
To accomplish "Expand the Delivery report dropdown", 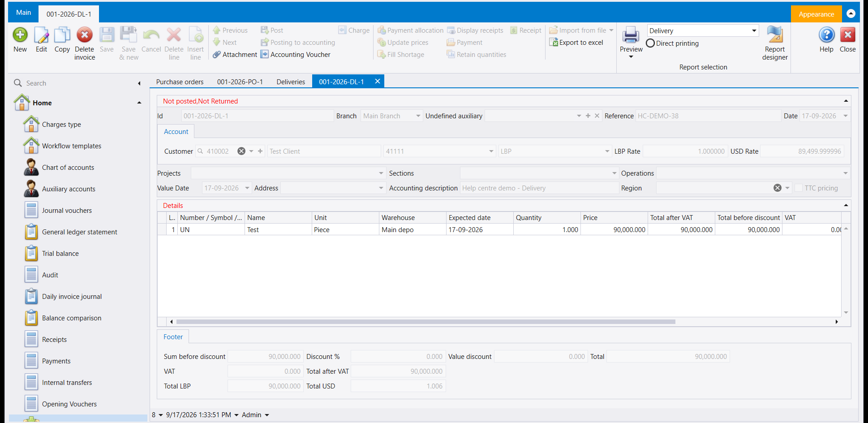I will click(754, 30).
